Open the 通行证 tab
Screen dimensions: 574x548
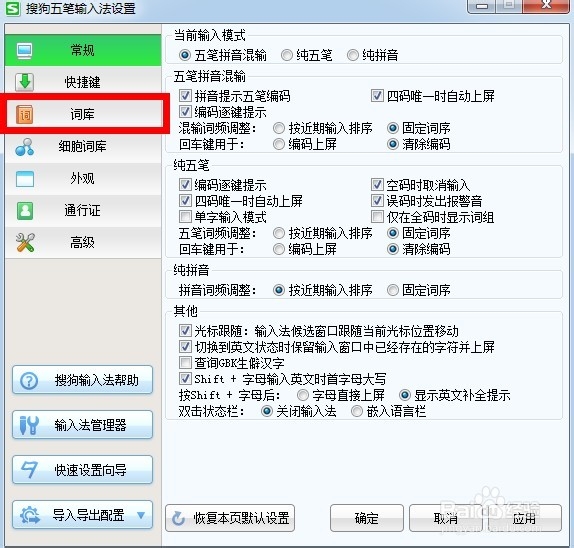83,210
